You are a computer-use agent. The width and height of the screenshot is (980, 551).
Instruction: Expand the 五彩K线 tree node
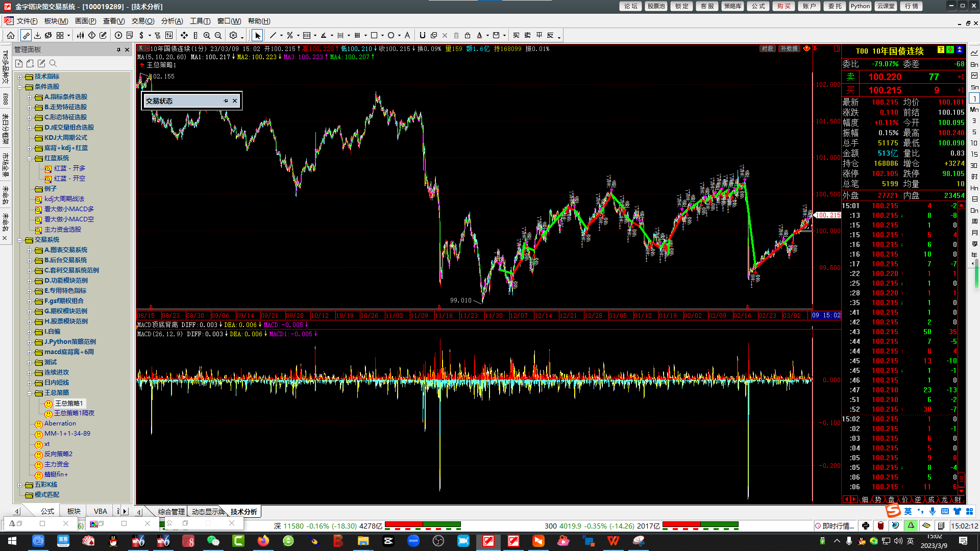tap(20, 485)
